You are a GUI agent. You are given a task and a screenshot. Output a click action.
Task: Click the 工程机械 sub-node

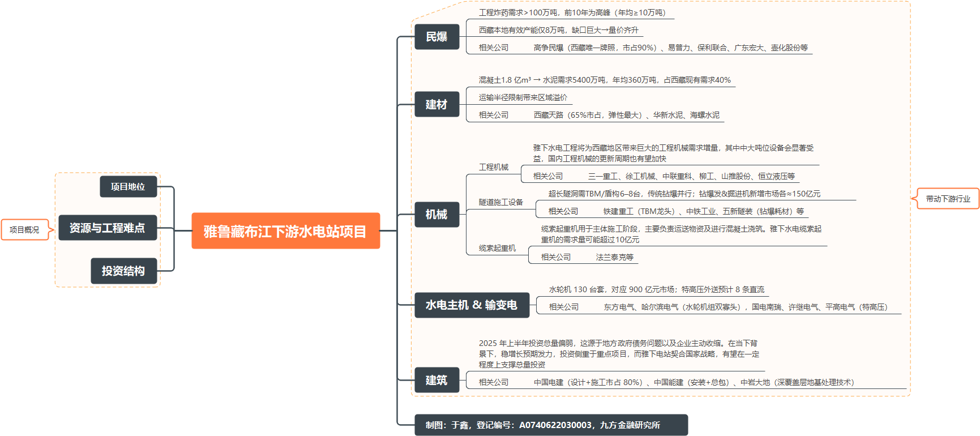pyautogui.click(x=494, y=167)
